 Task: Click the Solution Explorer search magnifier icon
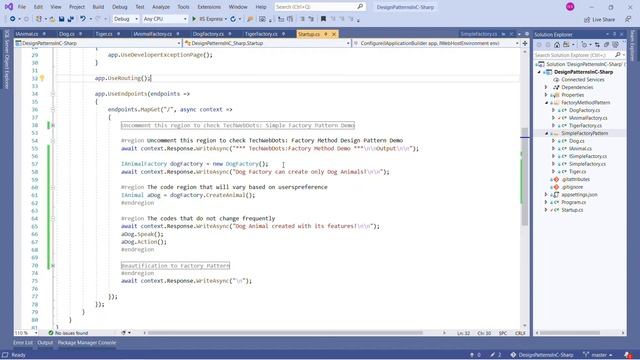[618, 55]
